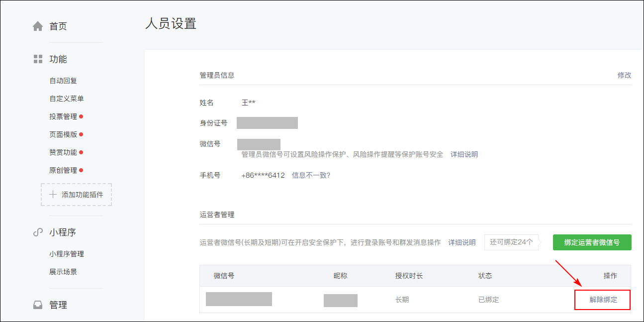
Task: Open 展示场景 in the sidebar
Action: click(63, 272)
